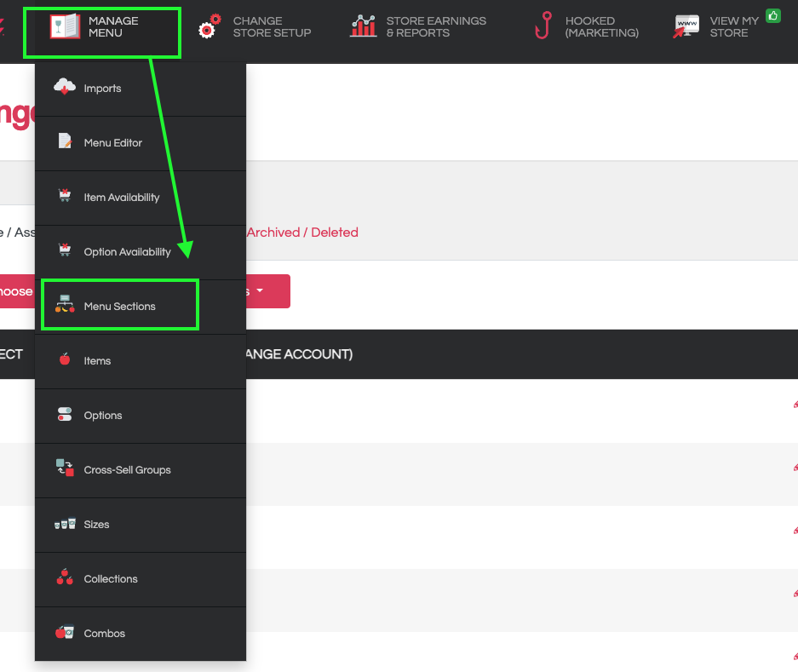Go to View My Store

(716, 26)
